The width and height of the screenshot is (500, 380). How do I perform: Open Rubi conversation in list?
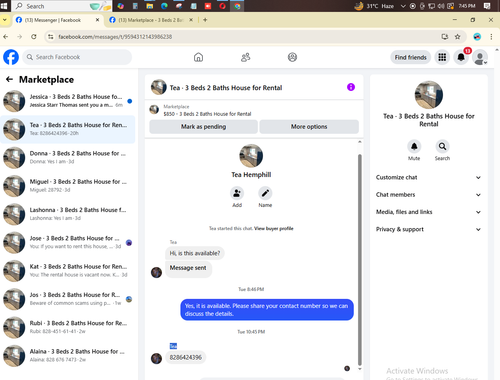coord(68,327)
